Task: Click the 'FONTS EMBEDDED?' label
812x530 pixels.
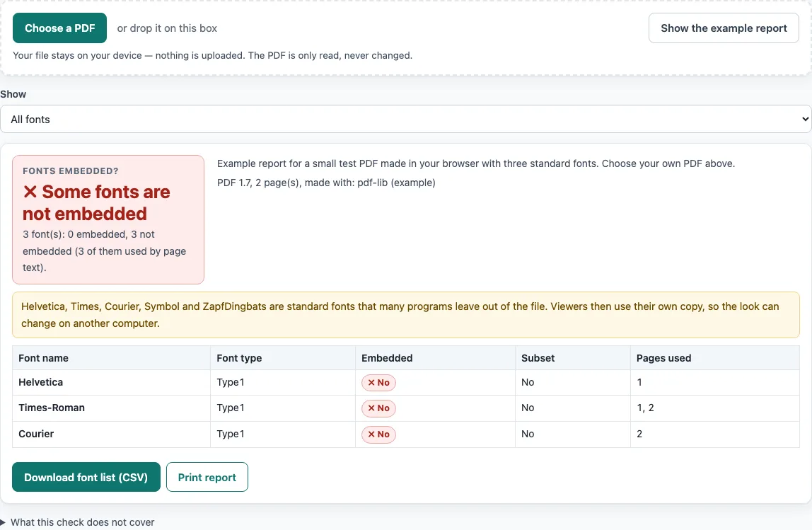Action: (71, 171)
